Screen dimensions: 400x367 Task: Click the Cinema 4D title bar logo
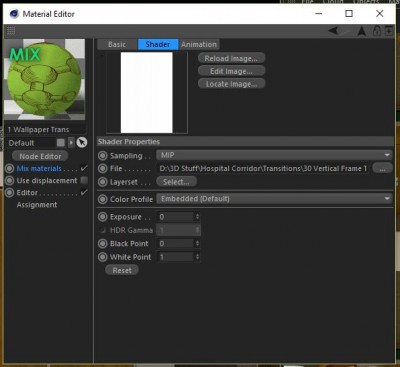14,14
